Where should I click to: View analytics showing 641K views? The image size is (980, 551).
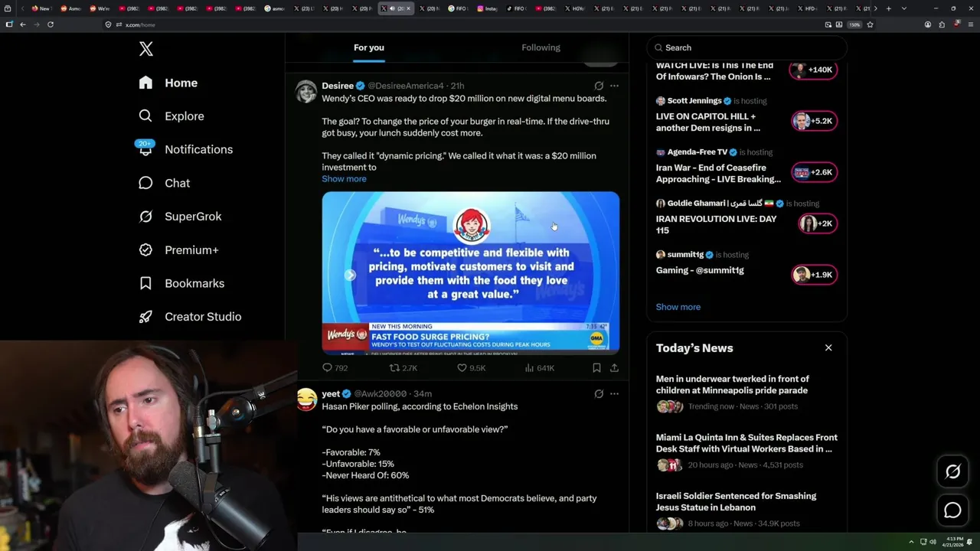[540, 368]
